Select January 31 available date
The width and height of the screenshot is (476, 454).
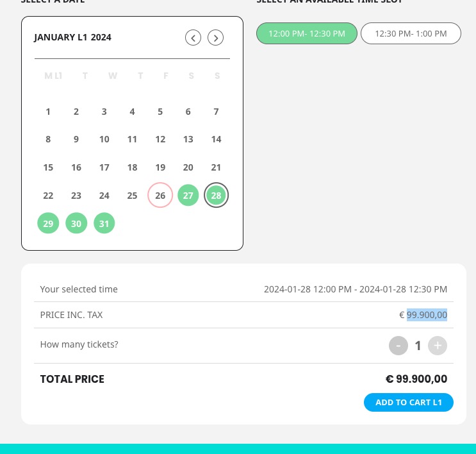tap(104, 223)
